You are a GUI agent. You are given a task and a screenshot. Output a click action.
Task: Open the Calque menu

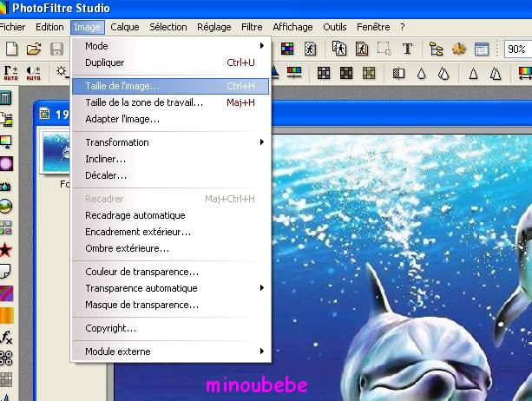125,27
